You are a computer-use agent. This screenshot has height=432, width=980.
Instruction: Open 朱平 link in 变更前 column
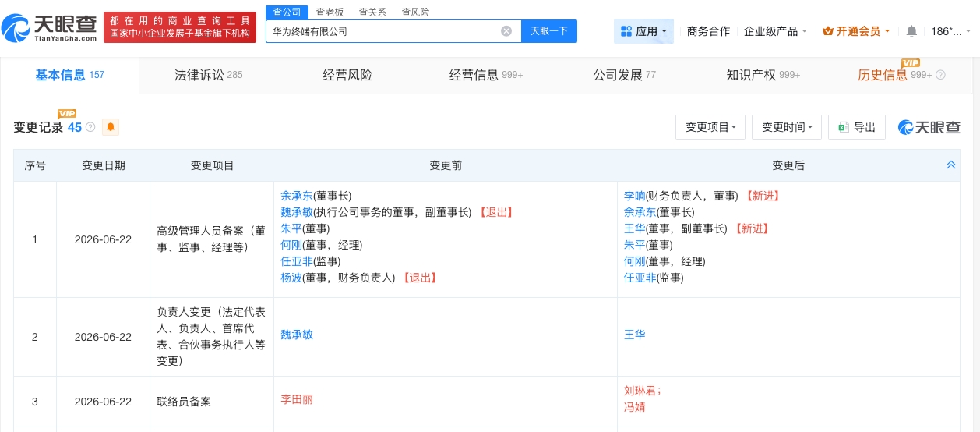click(x=291, y=228)
